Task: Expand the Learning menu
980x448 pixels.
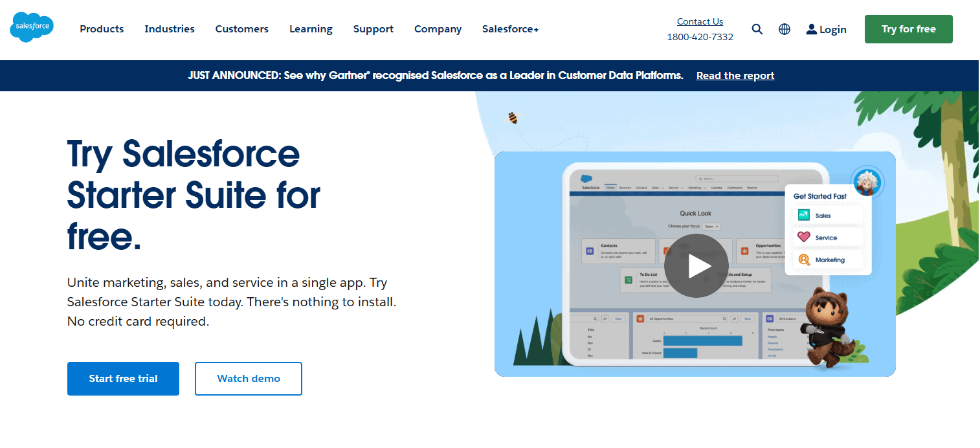Action: coord(311,29)
